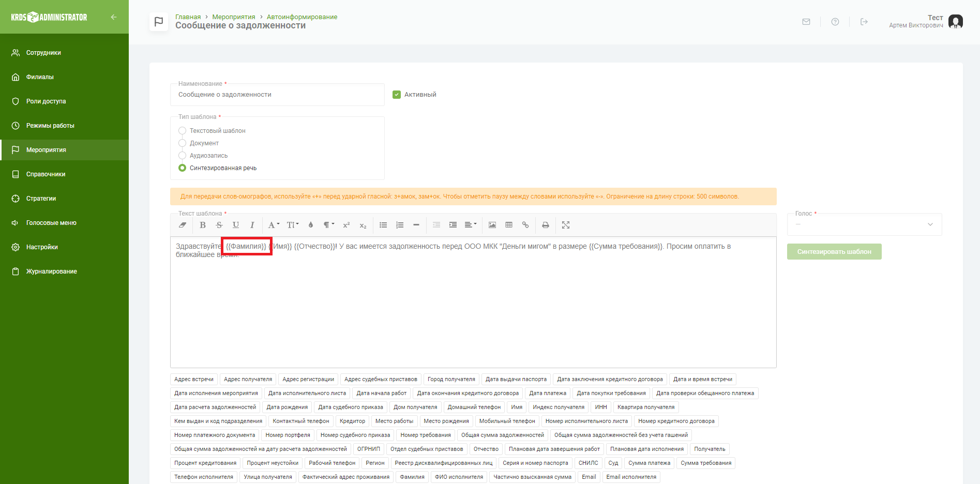Open font size dropdown

[293, 225]
